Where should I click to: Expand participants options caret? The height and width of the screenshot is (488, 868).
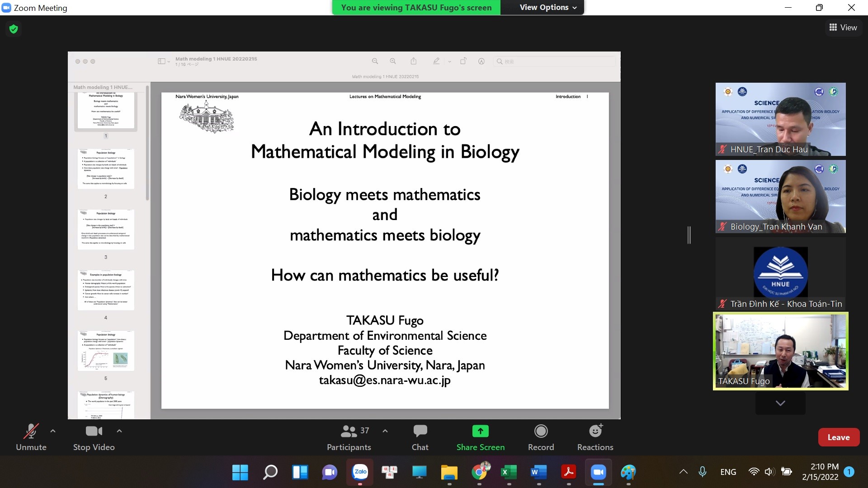click(x=385, y=431)
